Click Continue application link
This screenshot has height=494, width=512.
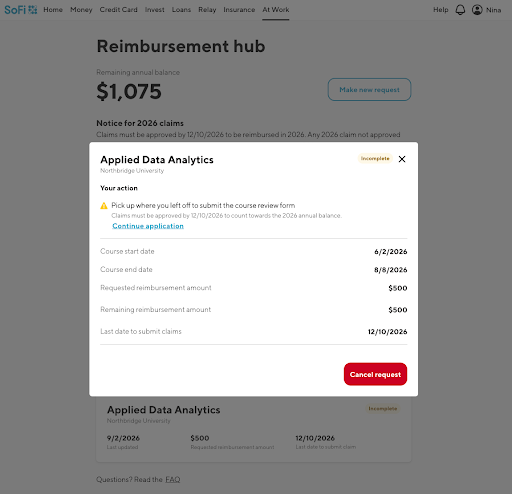[x=148, y=226]
